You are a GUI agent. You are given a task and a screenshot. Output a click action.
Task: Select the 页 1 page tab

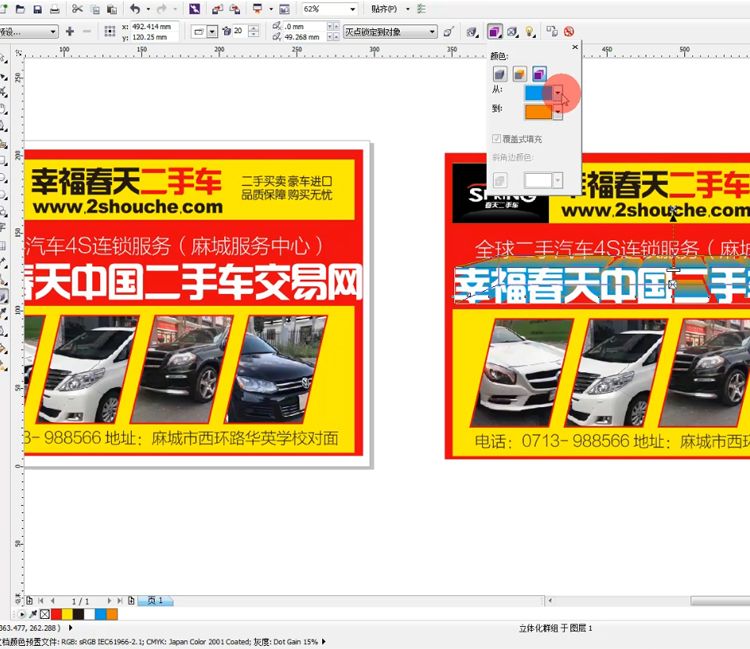(155, 600)
